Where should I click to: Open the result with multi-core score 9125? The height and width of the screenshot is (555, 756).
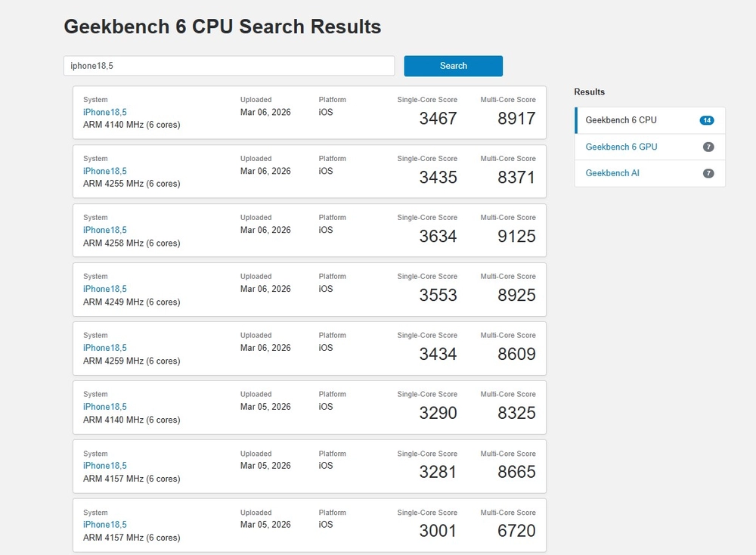pyautogui.click(x=104, y=230)
